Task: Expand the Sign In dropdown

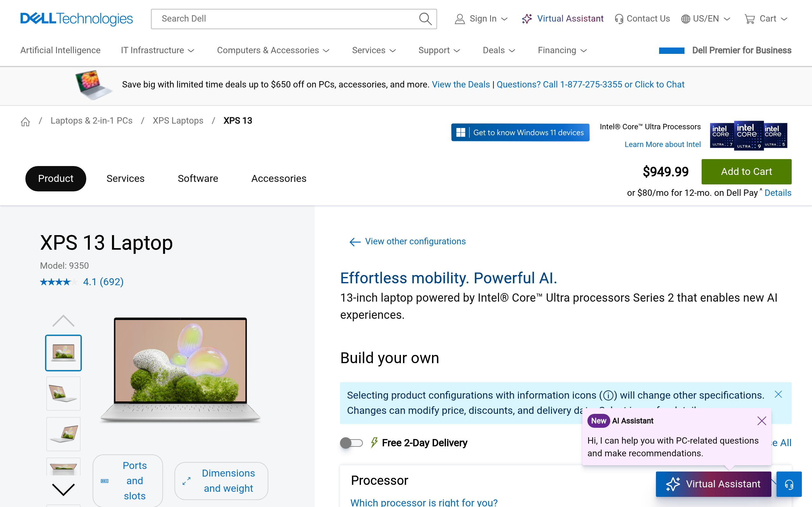Action: click(x=481, y=19)
